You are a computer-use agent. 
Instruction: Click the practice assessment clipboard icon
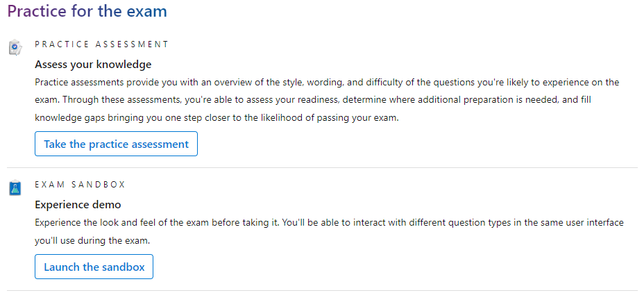pyautogui.click(x=15, y=47)
